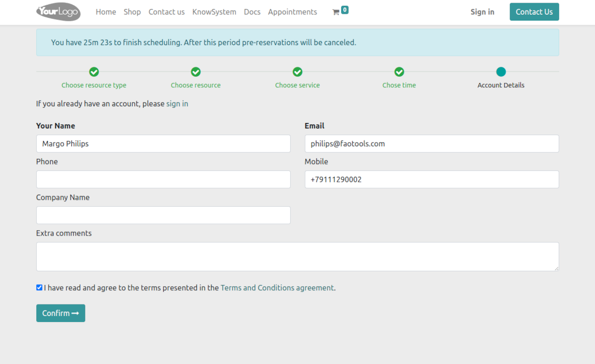Open the Terms and Conditions agreement link
The width and height of the screenshot is (595, 364).
(277, 288)
